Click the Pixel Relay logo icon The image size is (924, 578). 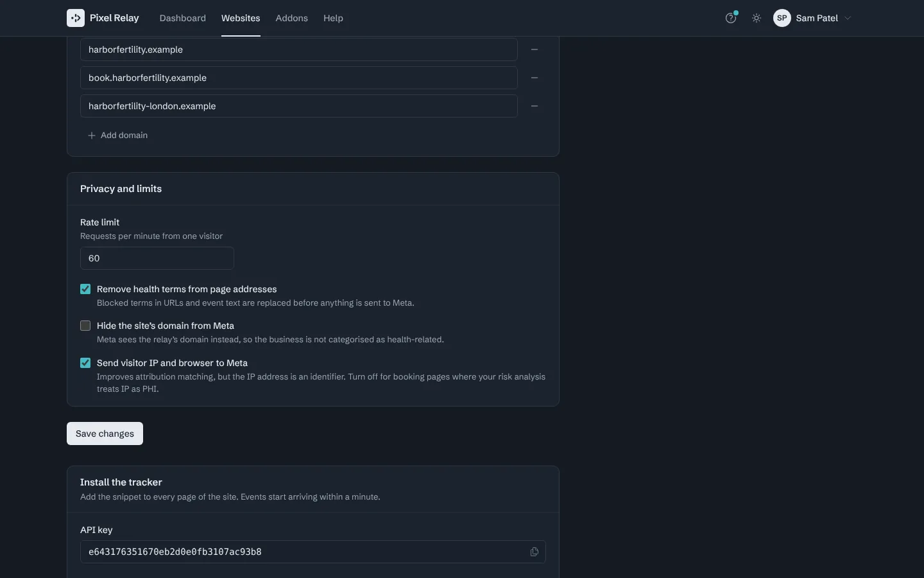pos(76,18)
